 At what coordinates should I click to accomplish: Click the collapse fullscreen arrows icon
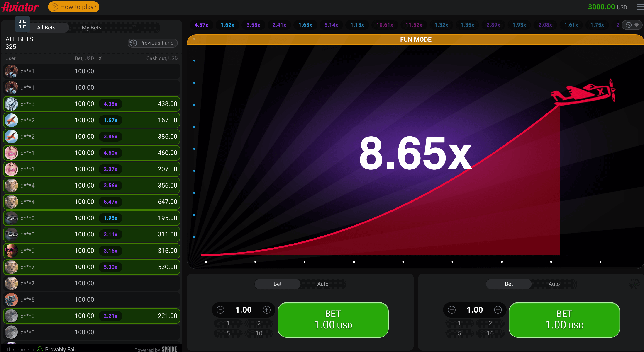tap(22, 24)
